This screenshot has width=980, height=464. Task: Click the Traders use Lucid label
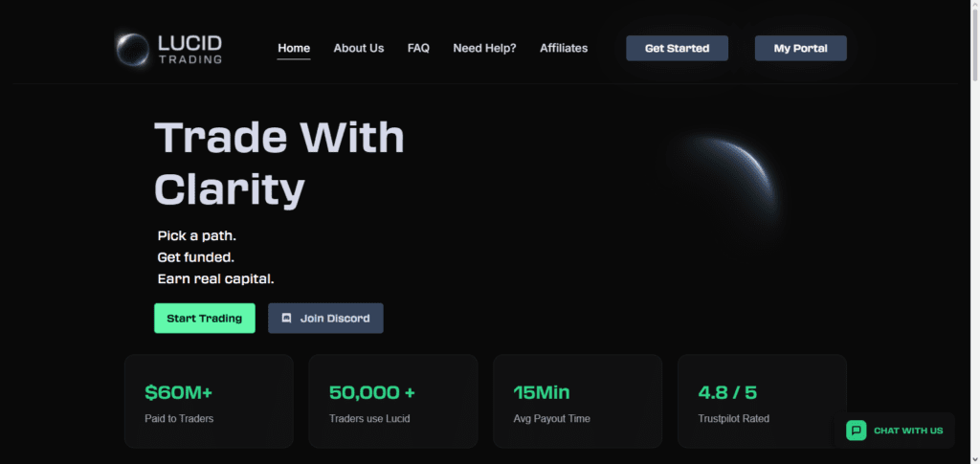click(x=369, y=418)
